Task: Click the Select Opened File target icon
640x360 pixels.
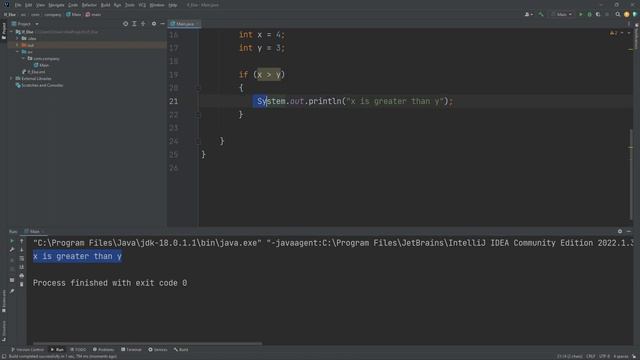Action: [125, 24]
